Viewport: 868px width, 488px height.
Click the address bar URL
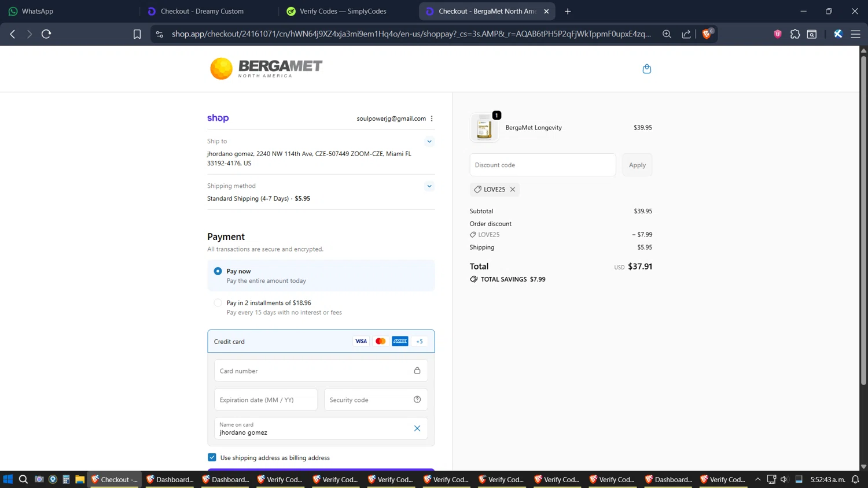[x=411, y=34]
